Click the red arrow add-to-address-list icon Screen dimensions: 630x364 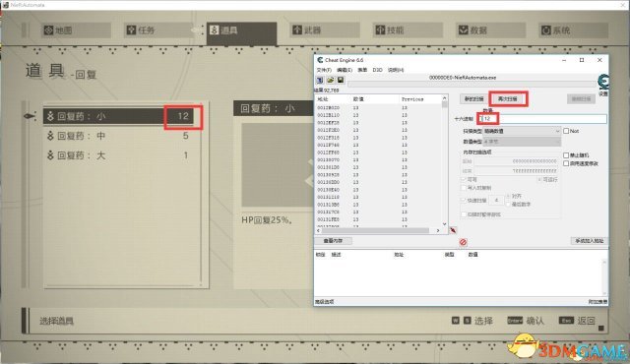click(x=453, y=230)
